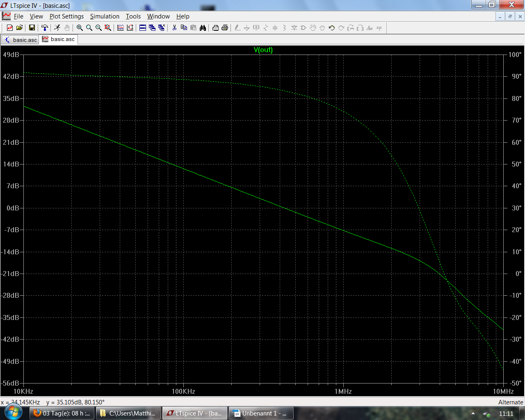Open the Window menu
The image size is (525, 420).
click(158, 16)
